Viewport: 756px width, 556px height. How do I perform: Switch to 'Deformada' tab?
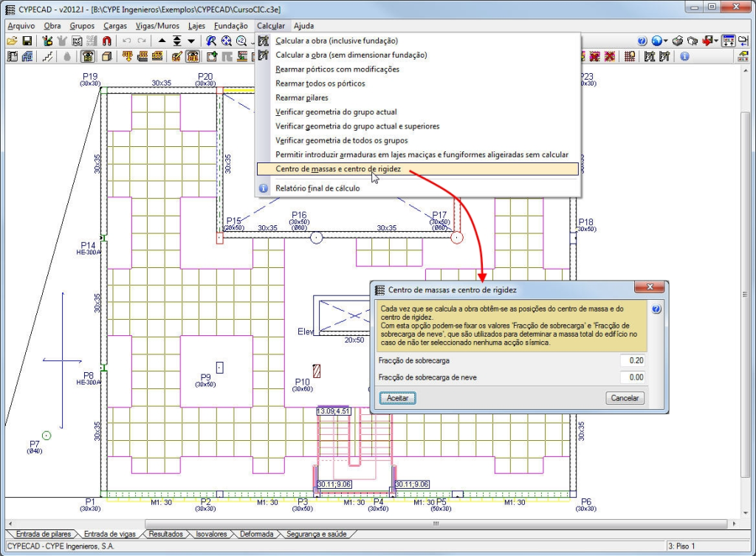click(256, 534)
